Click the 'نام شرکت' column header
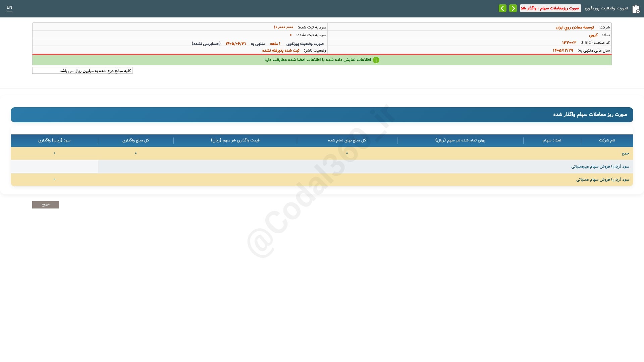644x362 pixels. tap(607, 140)
